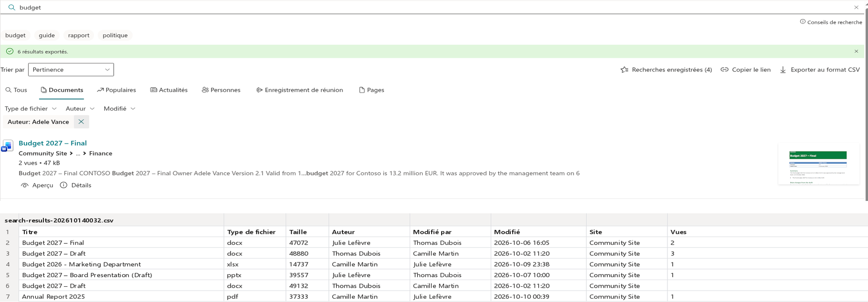Select size cell 49132
Image resolution: width=868 pixels, height=302 pixels.
coord(307,286)
